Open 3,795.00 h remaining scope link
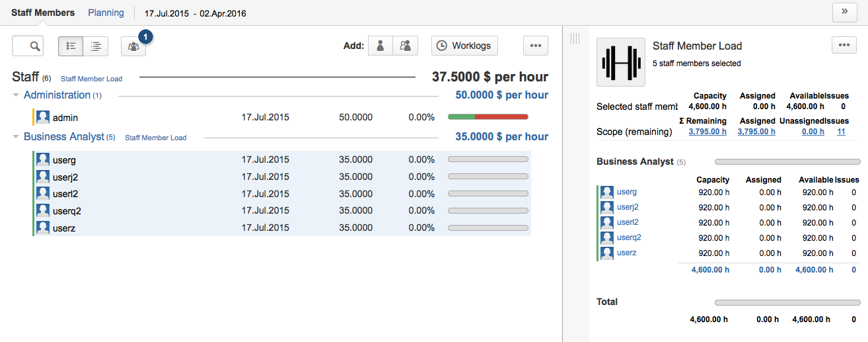The image size is (868, 342). point(707,132)
